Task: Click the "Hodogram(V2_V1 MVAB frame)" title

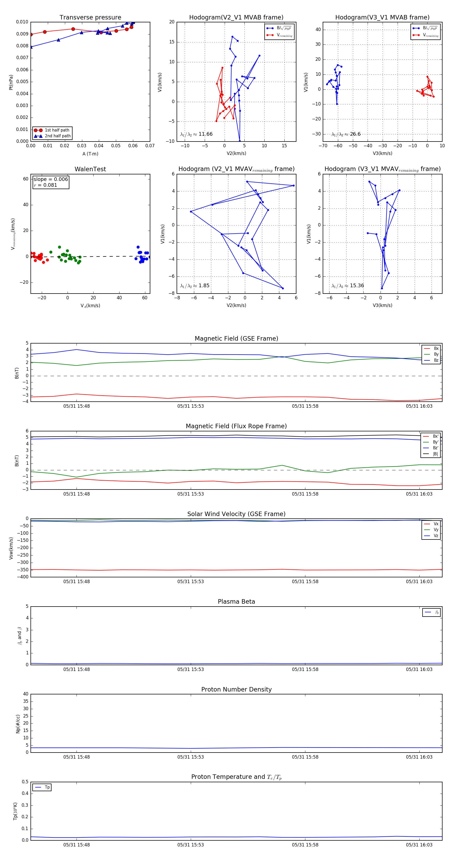Action: click(236, 18)
